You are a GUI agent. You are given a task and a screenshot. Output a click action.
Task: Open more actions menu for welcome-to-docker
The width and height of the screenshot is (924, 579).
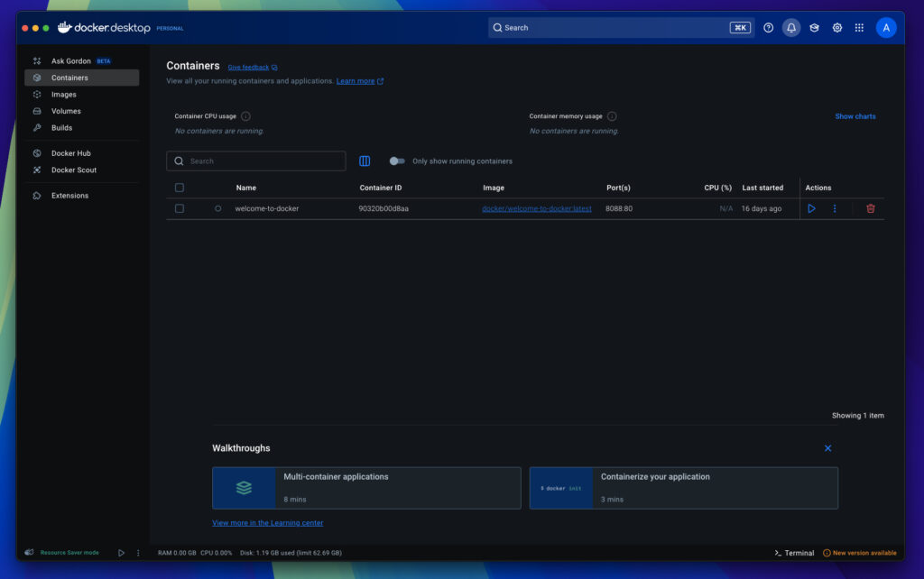tap(835, 208)
